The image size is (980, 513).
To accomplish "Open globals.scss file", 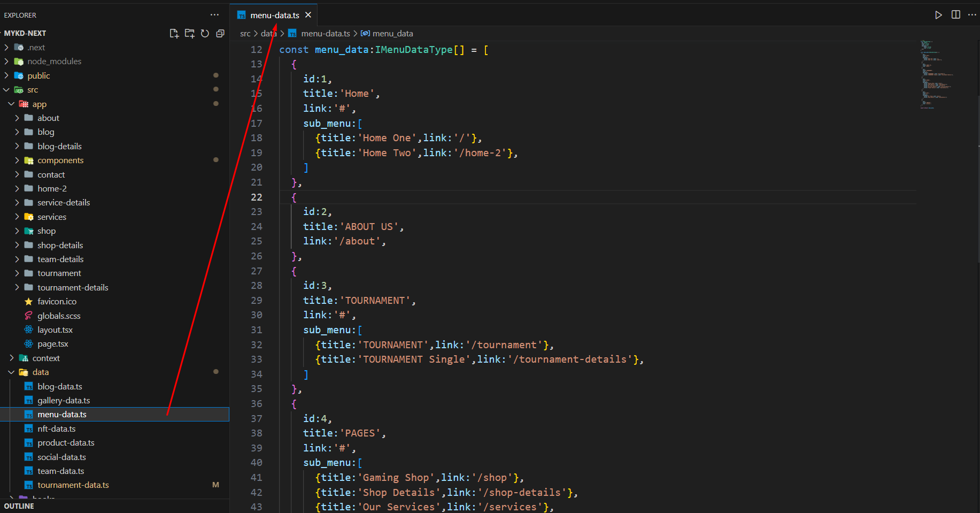I will coord(114,316).
